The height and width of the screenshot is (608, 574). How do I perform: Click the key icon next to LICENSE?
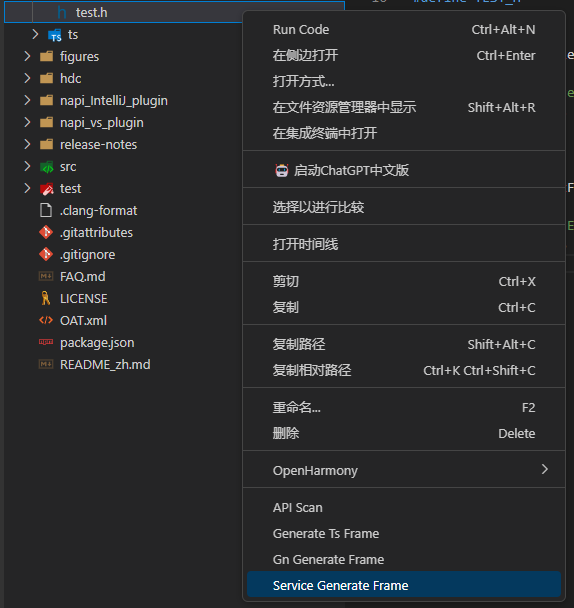[x=46, y=298]
